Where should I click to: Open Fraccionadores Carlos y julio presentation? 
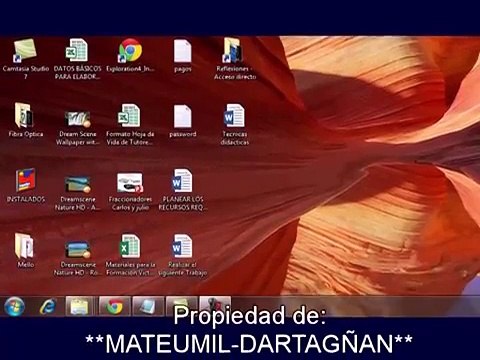[x=130, y=191]
